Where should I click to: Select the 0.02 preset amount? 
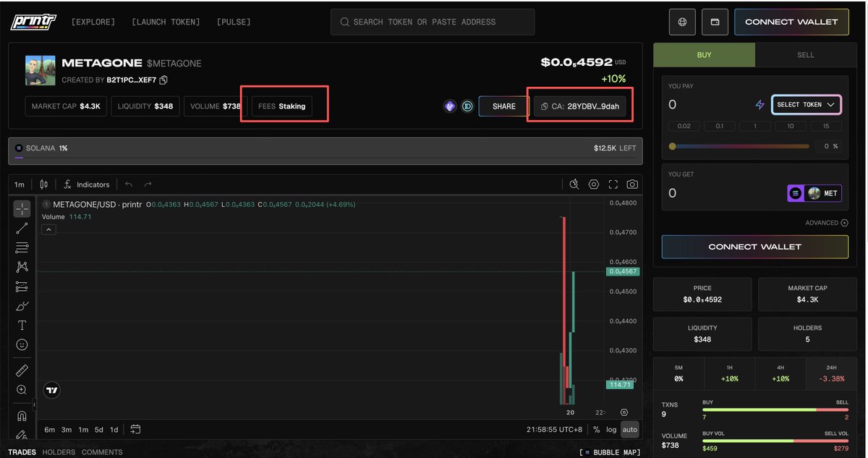(x=684, y=126)
